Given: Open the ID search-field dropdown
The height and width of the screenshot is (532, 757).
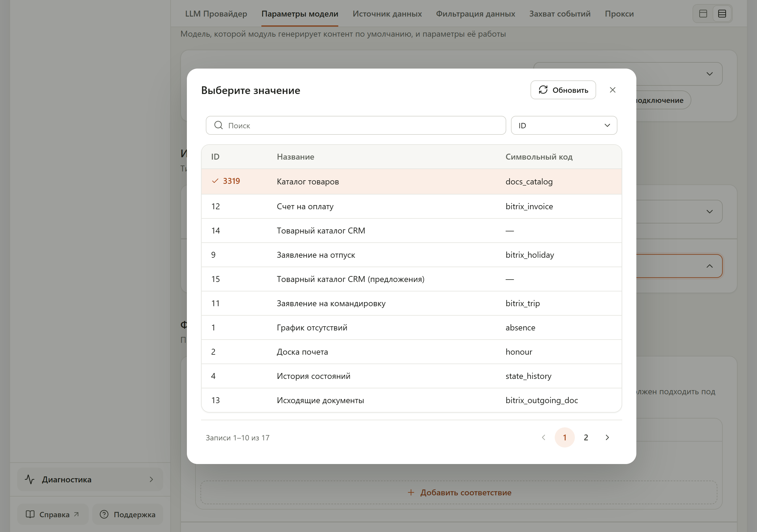Looking at the screenshot, I should tap(564, 125).
